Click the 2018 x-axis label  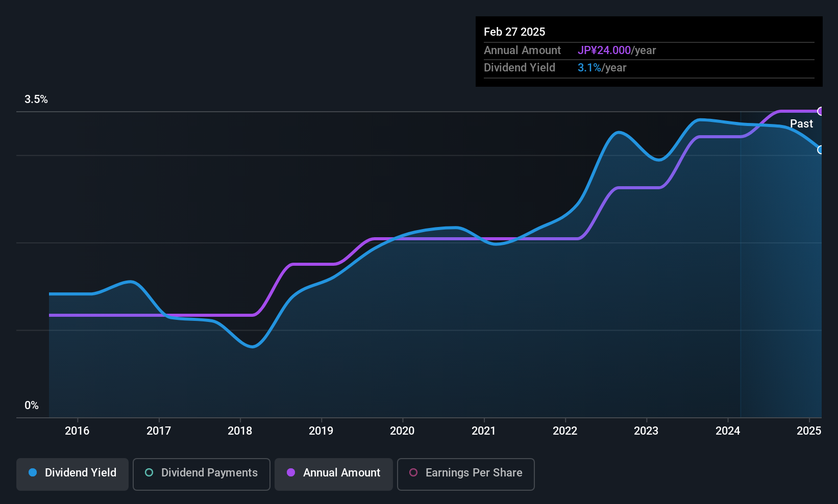[x=240, y=431]
